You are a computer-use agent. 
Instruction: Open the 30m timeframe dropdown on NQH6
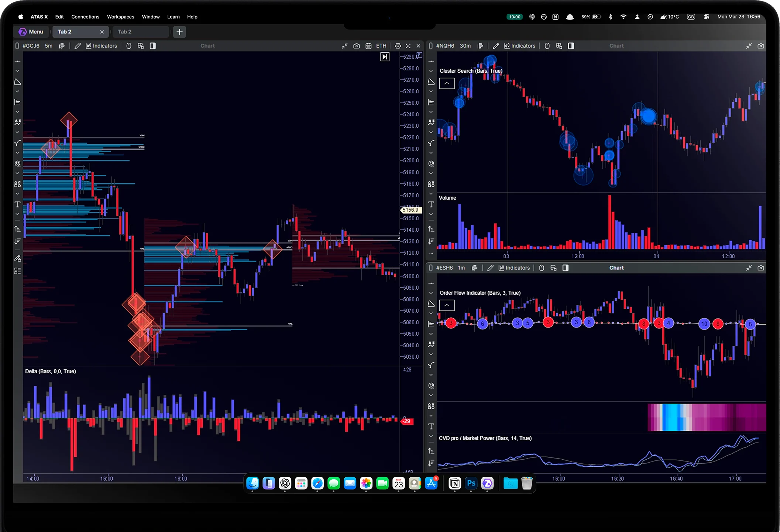465,46
